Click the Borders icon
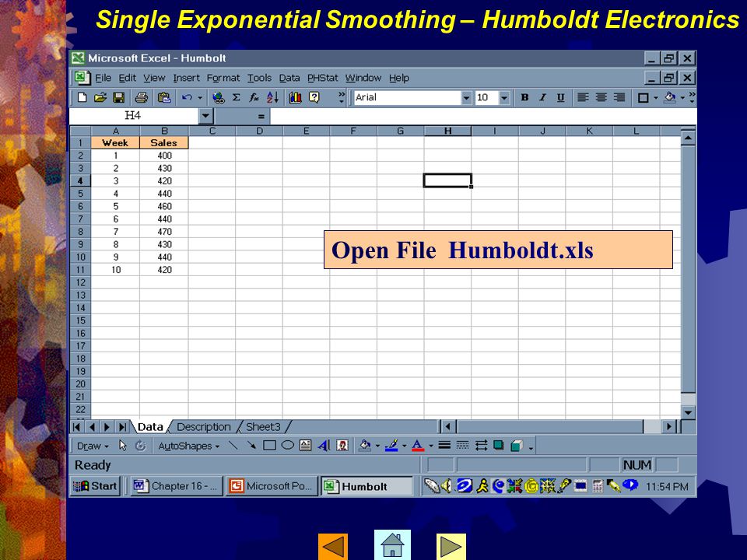This screenshot has width=747, height=560. [x=644, y=98]
